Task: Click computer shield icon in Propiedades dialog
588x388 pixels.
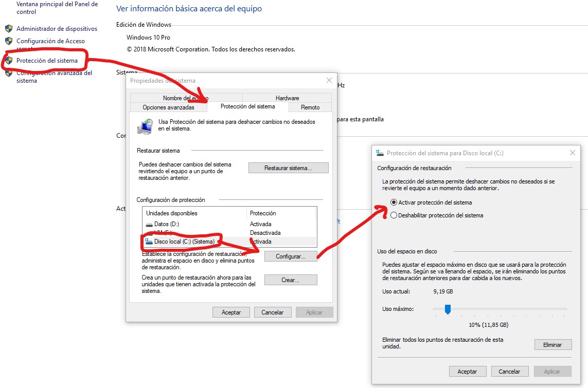Action: tap(145, 126)
